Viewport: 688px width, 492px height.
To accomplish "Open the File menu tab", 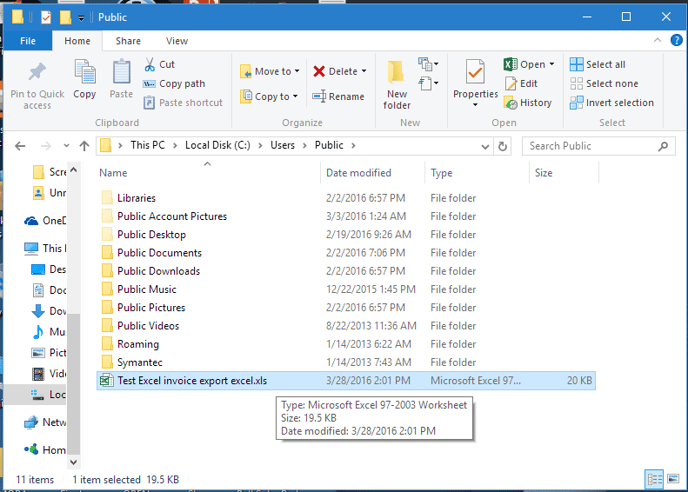I will tap(28, 41).
